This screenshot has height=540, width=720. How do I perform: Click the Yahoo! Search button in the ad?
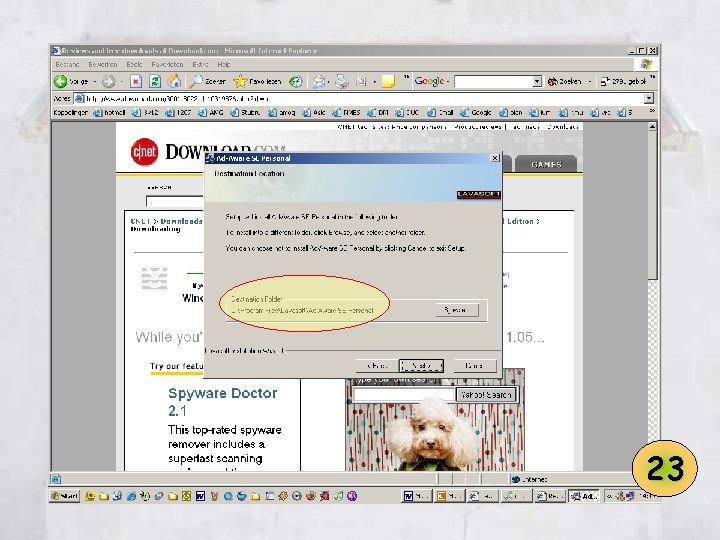tap(486, 394)
